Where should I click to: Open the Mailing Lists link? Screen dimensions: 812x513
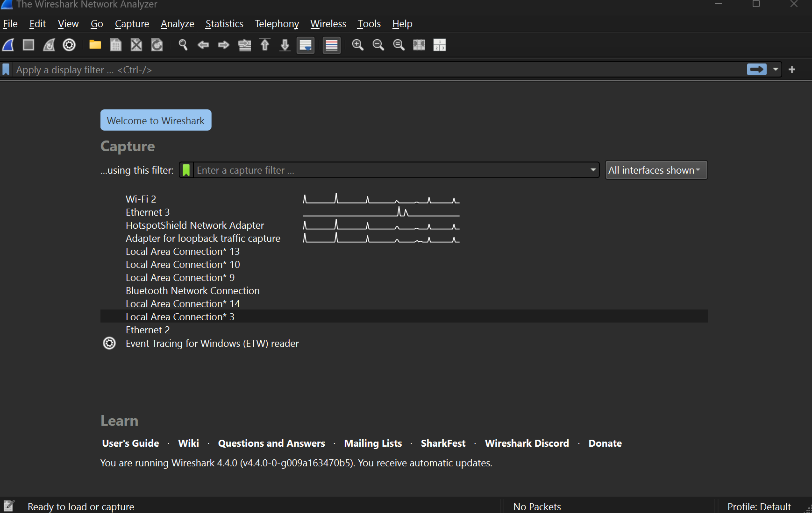(373, 443)
